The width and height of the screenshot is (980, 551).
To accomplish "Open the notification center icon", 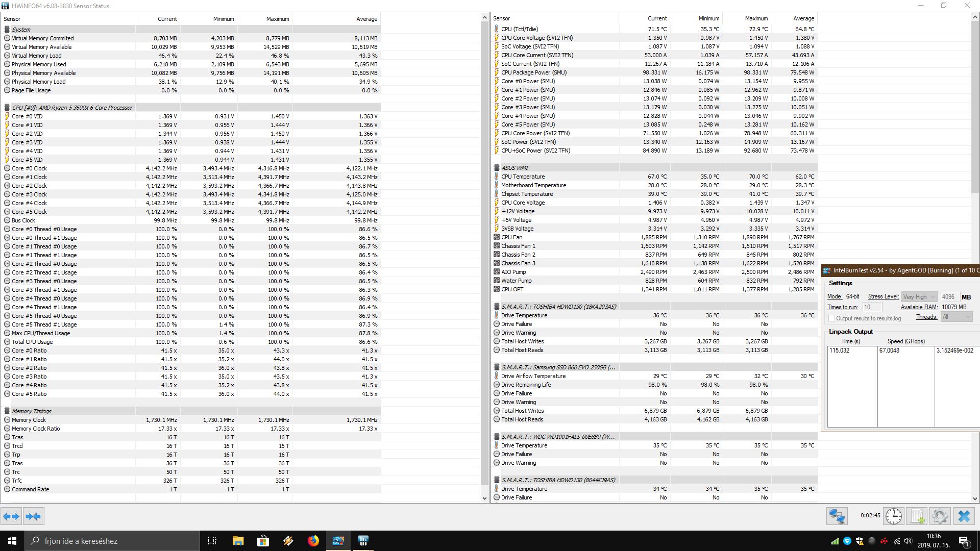I will (964, 541).
